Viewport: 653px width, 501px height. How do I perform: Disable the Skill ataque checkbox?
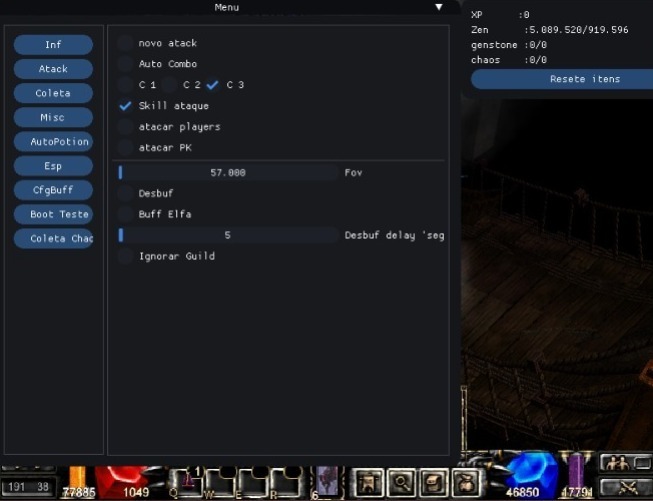125,106
